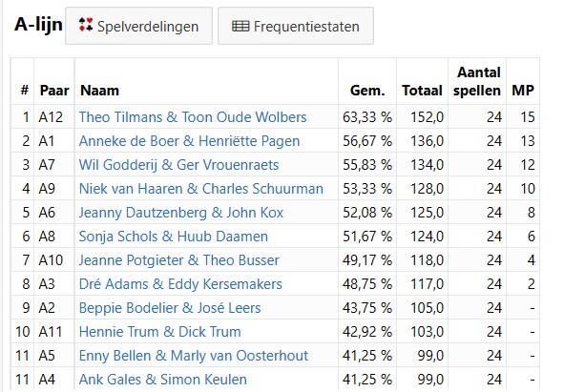The height and width of the screenshot is (392, 564).
Task: Open Sonja Schols & Huub Daamen results
Action: coord(174,237)
